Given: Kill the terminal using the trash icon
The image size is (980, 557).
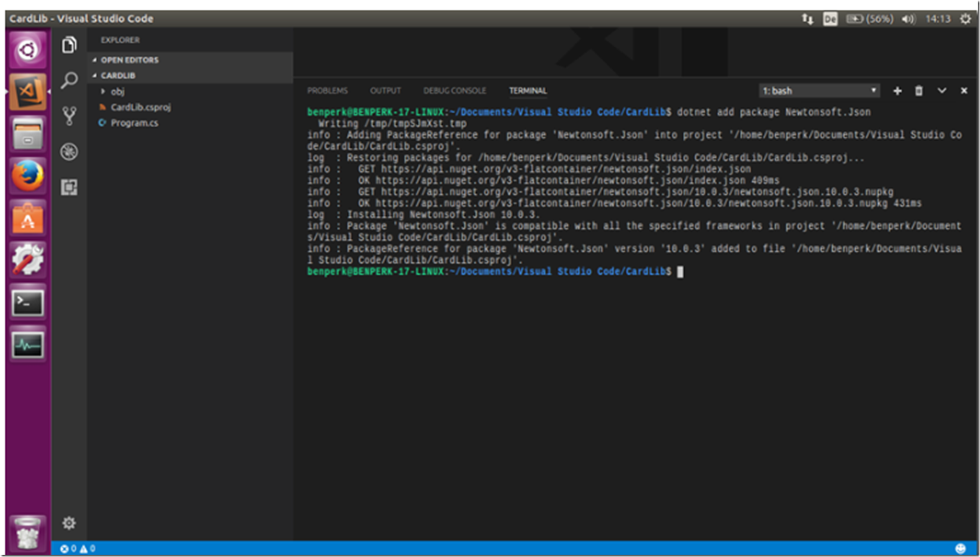Looking at the screenshot, I should 919,91.
